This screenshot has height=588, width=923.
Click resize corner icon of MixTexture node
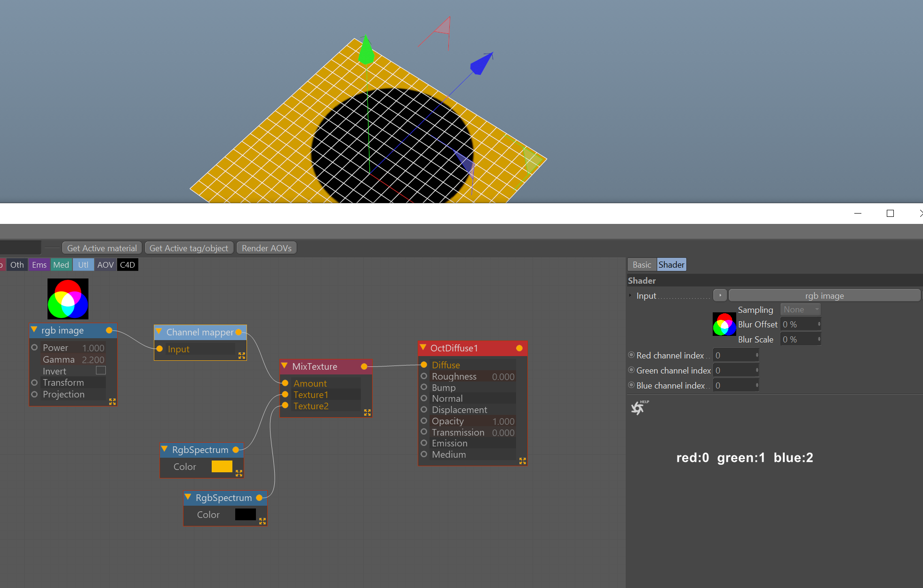(367, 413)
